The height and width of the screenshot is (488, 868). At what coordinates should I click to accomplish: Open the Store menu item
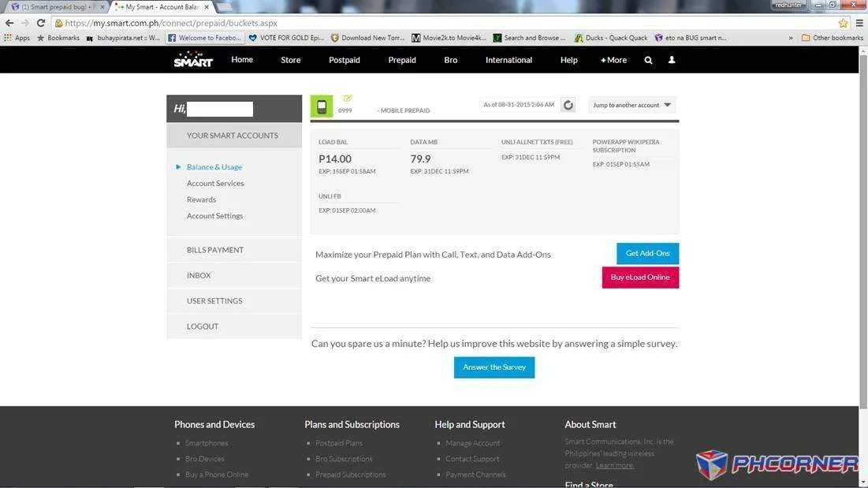tap(291, 60)
